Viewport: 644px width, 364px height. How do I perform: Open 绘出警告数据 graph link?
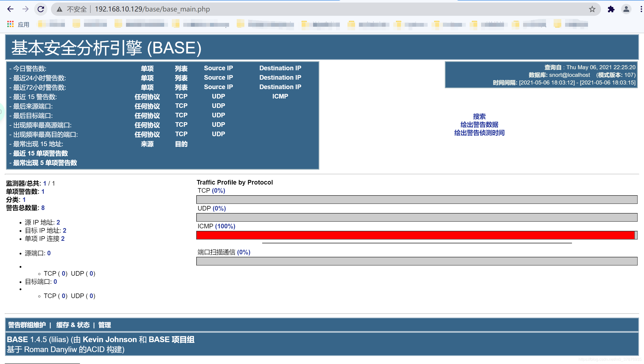point(479,124)
